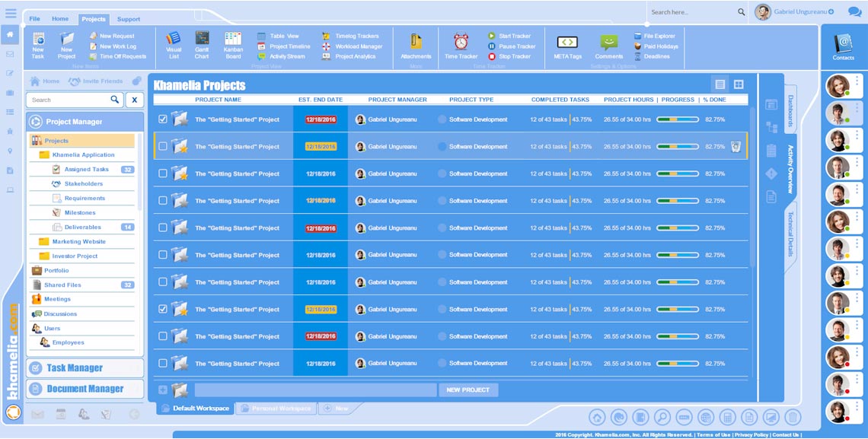This screenshot has height=439, width=868.
Task: Collapse the Project Manager section
Action: pyautogui.click(x=85, y=122)
